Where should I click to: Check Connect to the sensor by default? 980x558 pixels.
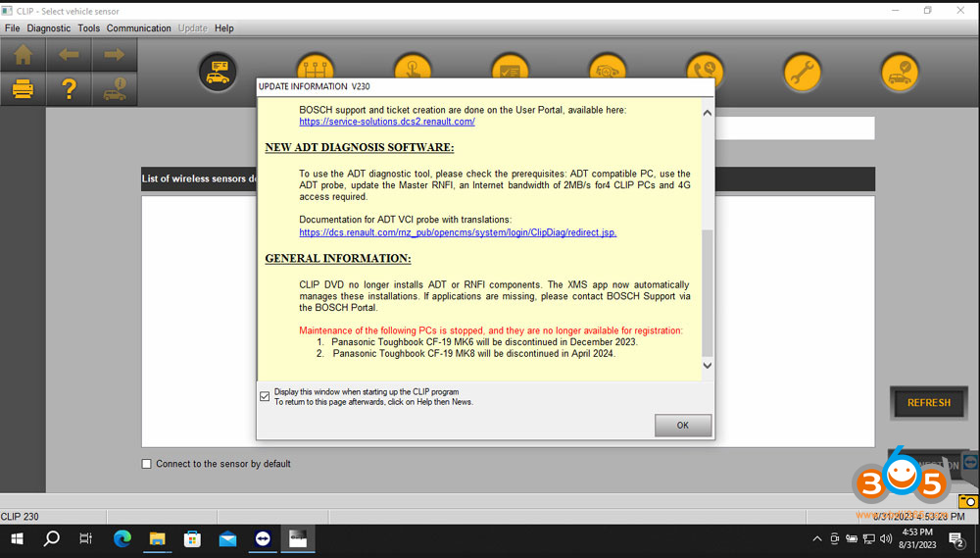[x=146, y=464]
